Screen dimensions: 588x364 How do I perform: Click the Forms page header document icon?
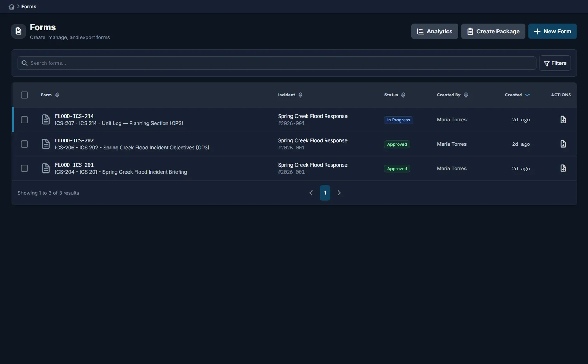click(x=19, y=31)
